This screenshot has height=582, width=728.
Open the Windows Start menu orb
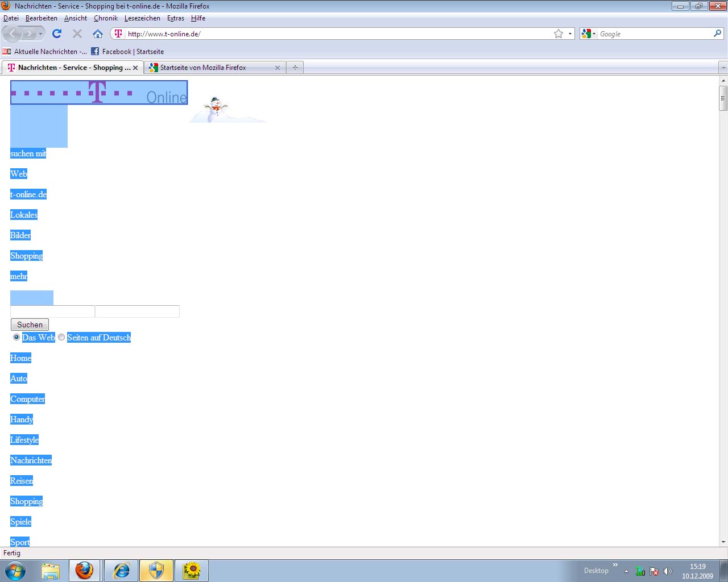coord(15,570)
